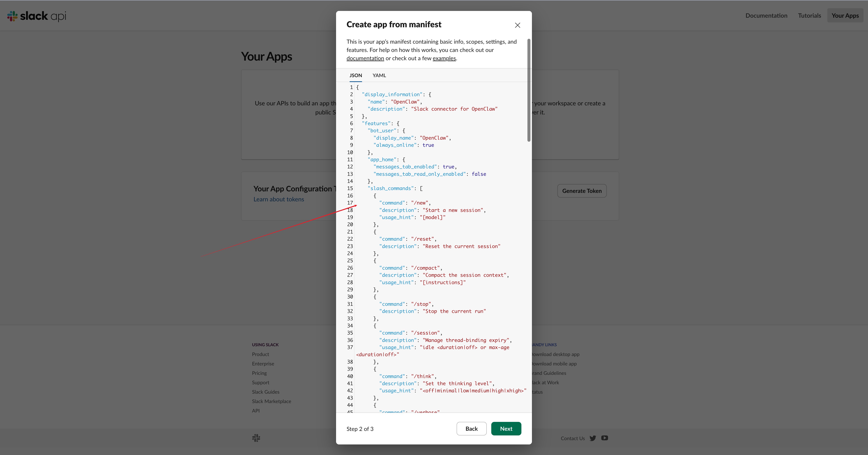Open the Slack Guides footer link
The width and height of the screenshot is (868, 455).
[266, 392]
